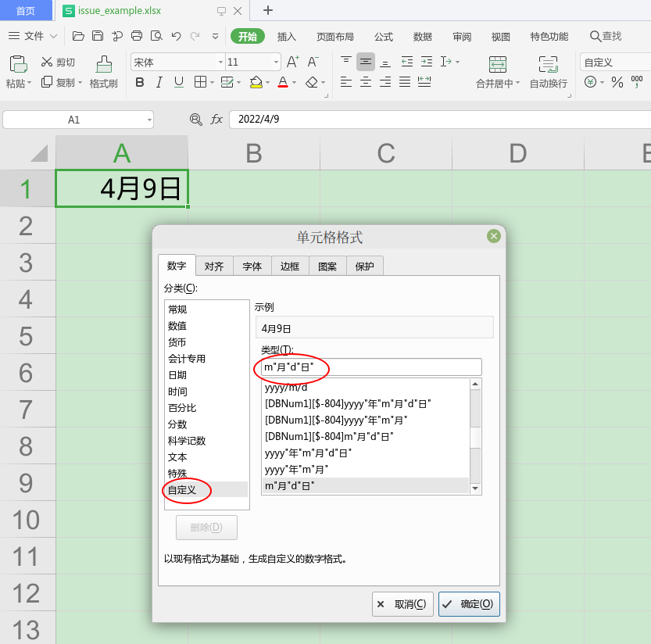Open the 查找 search tool
651x644 pixels.
pyautogui.click(x=606, y=36)
